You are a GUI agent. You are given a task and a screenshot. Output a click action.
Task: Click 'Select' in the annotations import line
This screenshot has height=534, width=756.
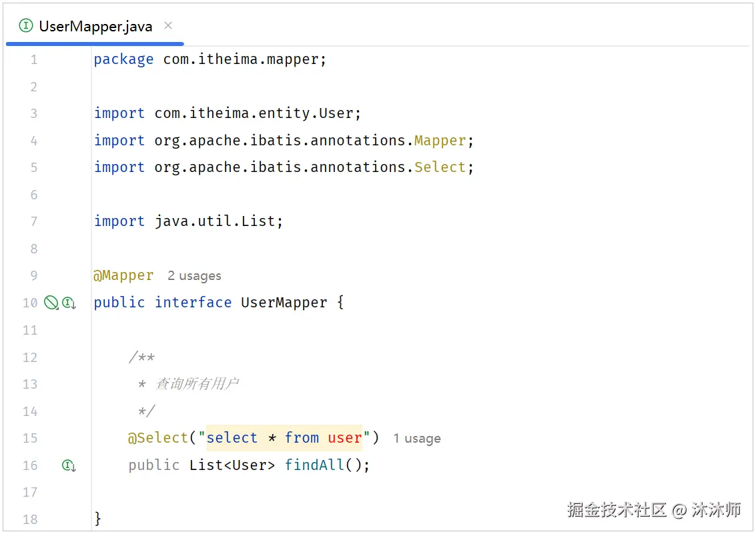440,167
